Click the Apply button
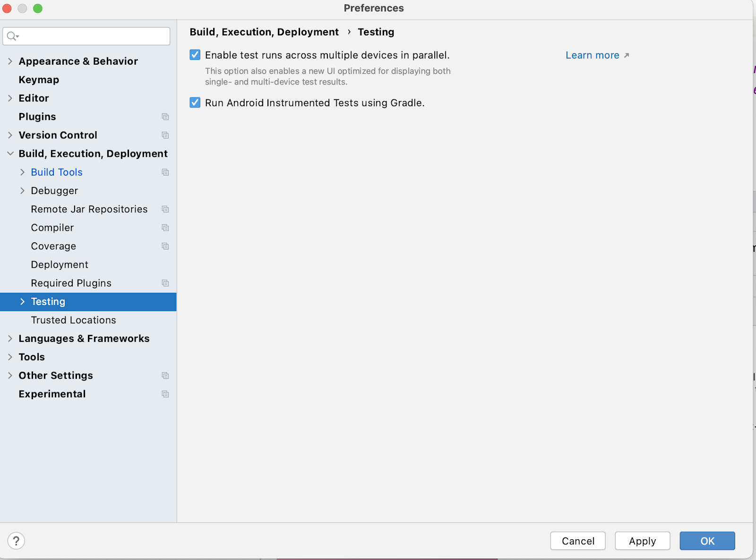This screenshot has height=560, width=756. coord(643,541)
